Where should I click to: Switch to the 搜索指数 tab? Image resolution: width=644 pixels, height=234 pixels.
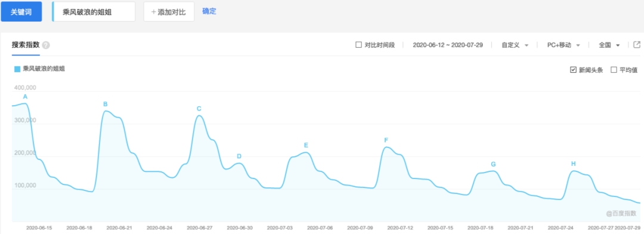click(26, 45)
